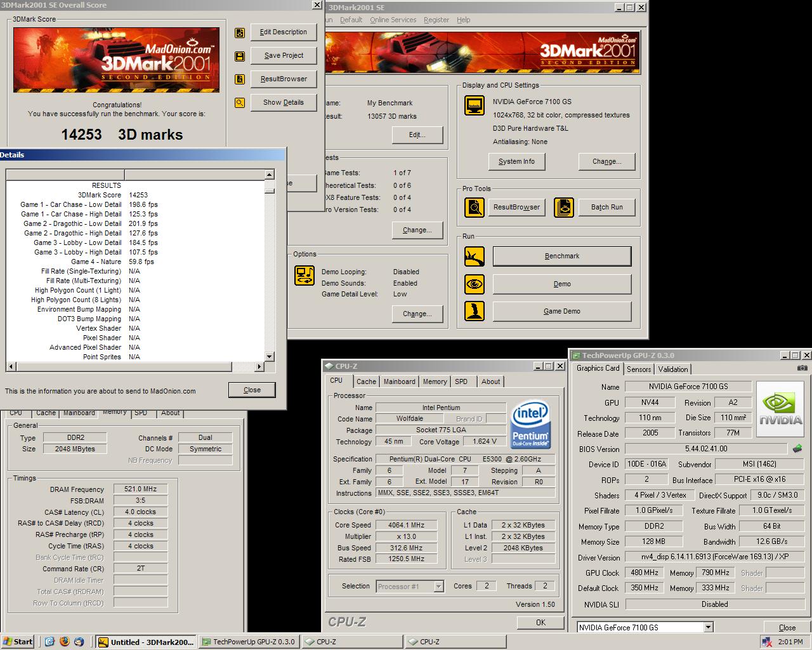
Task: Open the Register menu in 3DMark2001
Action: [436, 20]
